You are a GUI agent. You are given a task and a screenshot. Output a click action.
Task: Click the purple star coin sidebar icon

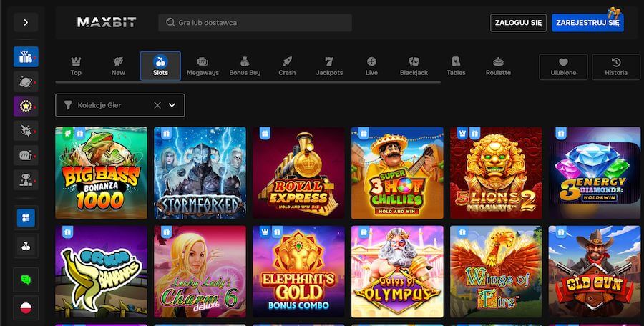click(26, 106)
